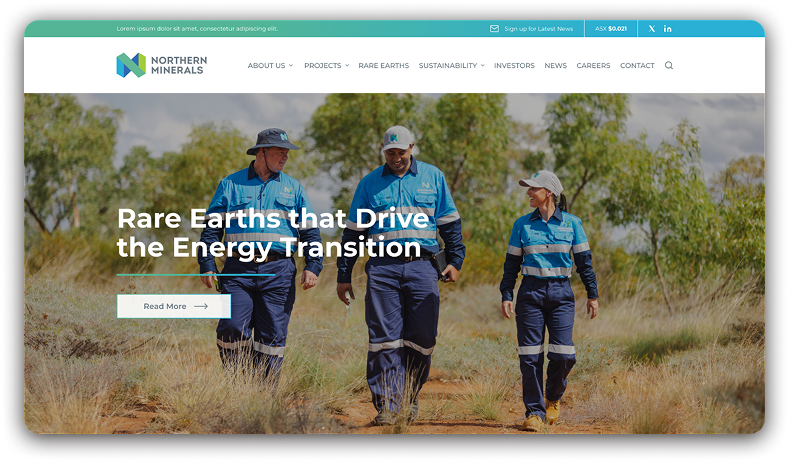Check the ASX $0.021 share price
The image size is (789, 462).
(611, 29)
